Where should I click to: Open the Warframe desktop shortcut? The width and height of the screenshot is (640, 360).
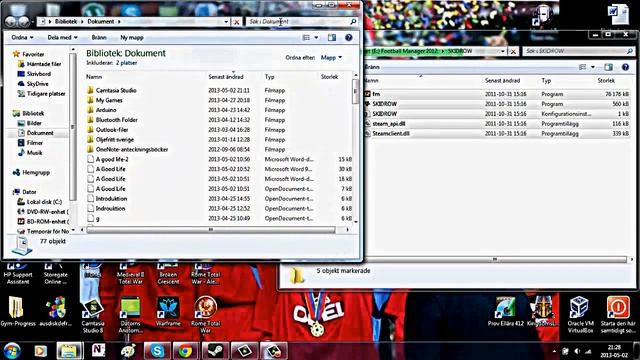168,312
